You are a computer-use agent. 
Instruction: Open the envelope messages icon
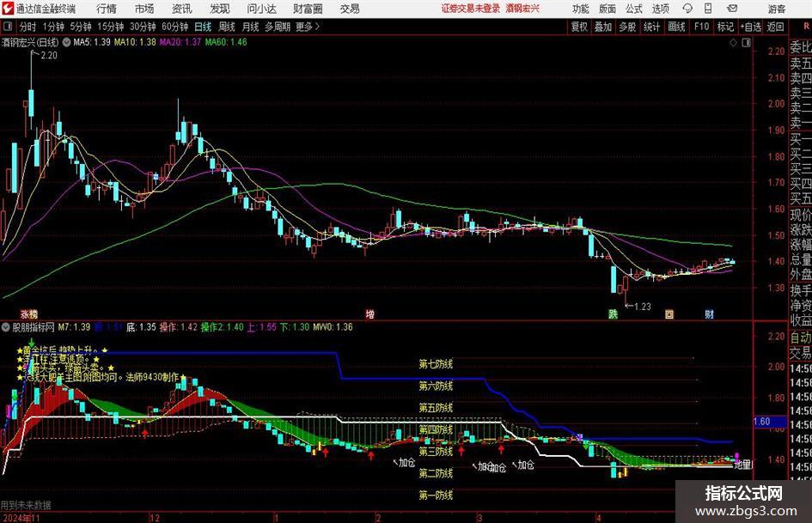pyautogui.click(x=732, y=9)
